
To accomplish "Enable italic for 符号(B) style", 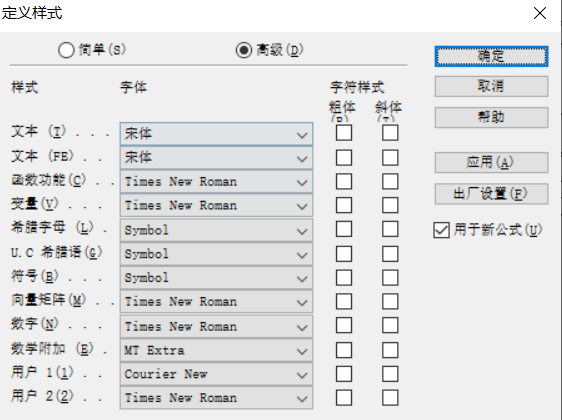I will point(390,278).
